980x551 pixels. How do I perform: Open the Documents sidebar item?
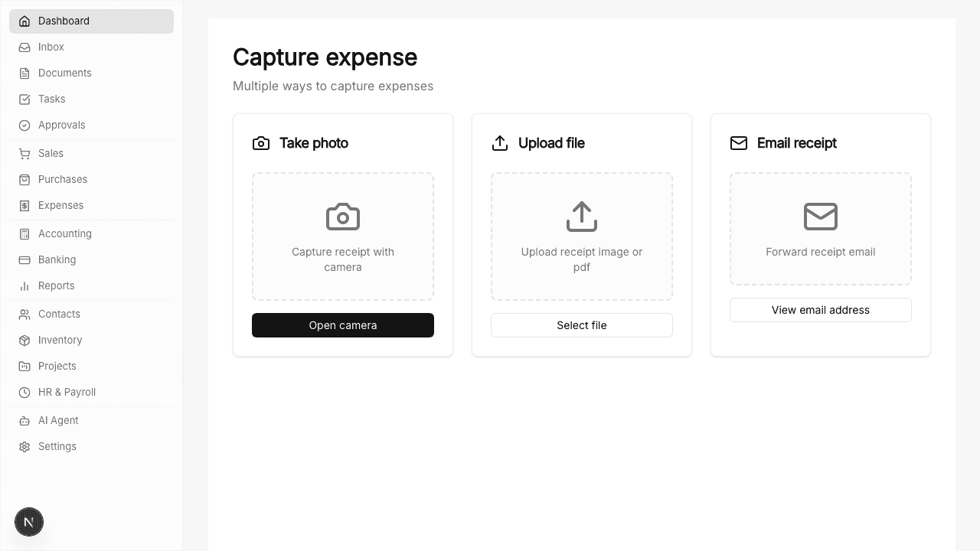coord(65,73)
